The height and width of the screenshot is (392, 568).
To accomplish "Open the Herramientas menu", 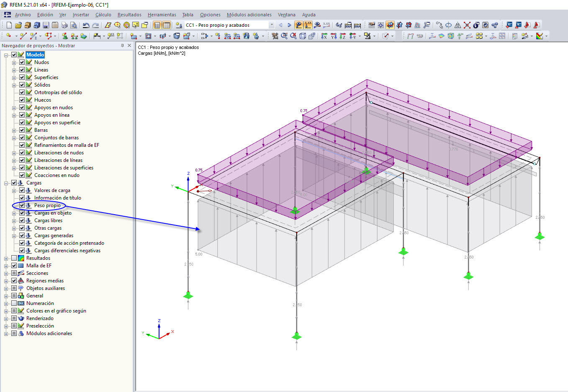I will point(162,15).
